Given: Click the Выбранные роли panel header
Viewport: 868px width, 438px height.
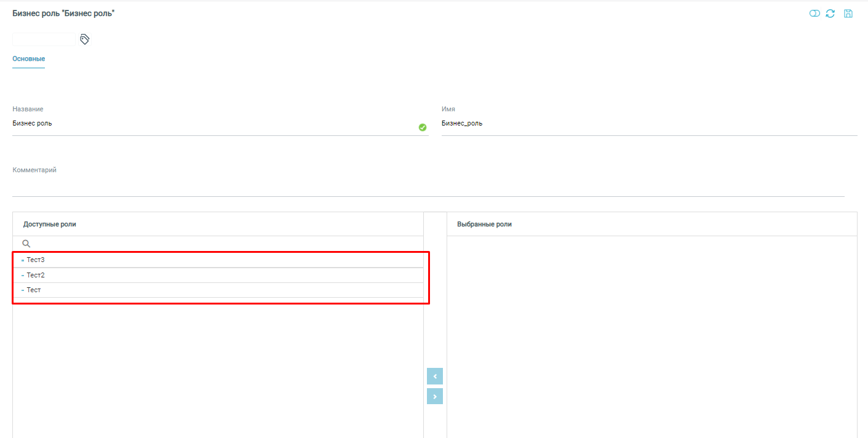Looking at the screenshot, I should click(x=485, y=225).
